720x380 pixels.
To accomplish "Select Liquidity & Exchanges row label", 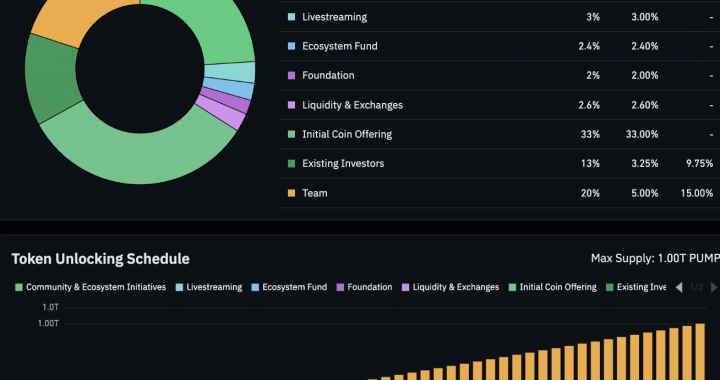I will [352, 105].
